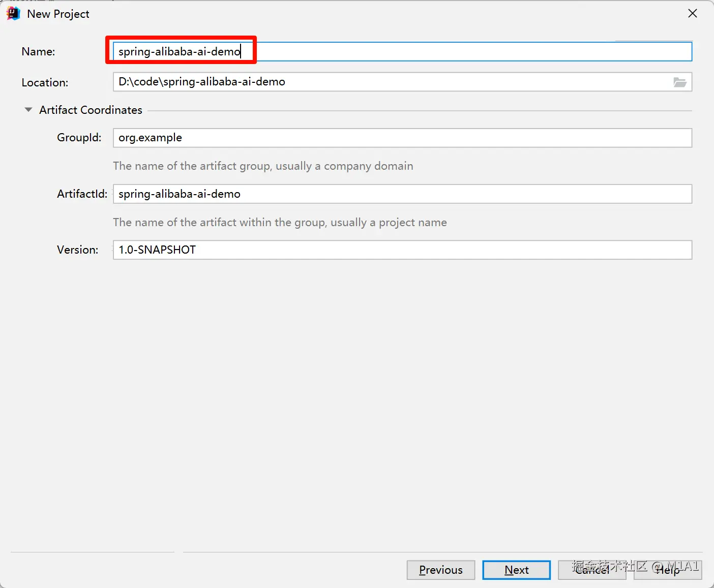Viewport: 714px width, 588px height.
Task: Cancel the New Project dialog
Action: [592, 570]
